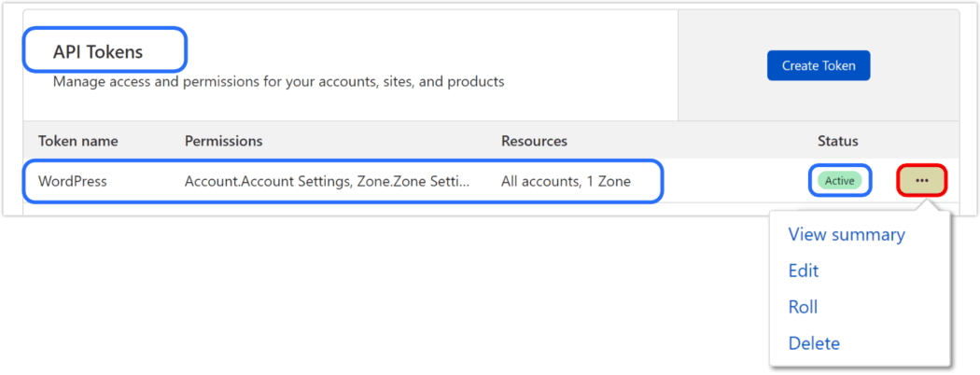Choose Delete in the token actions menu
Screen dimensions: 980x375
[814, 343]
